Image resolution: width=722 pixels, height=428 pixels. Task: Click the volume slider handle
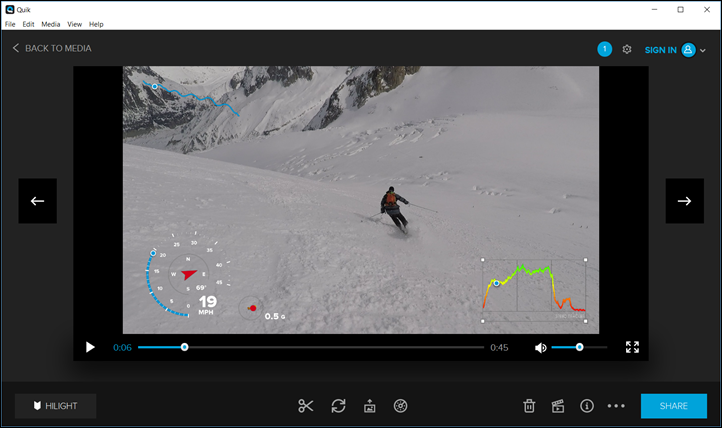coord(579,348)
